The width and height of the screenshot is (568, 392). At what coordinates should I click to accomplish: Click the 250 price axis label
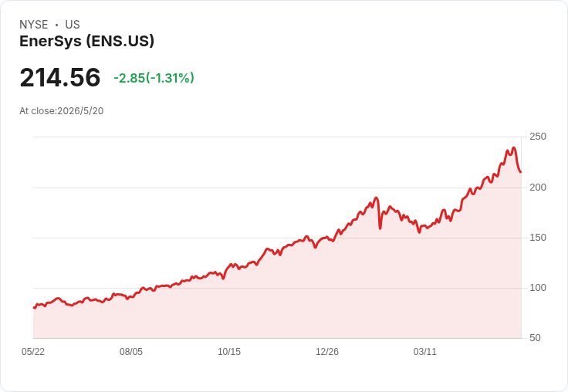[x=538, y=137]
